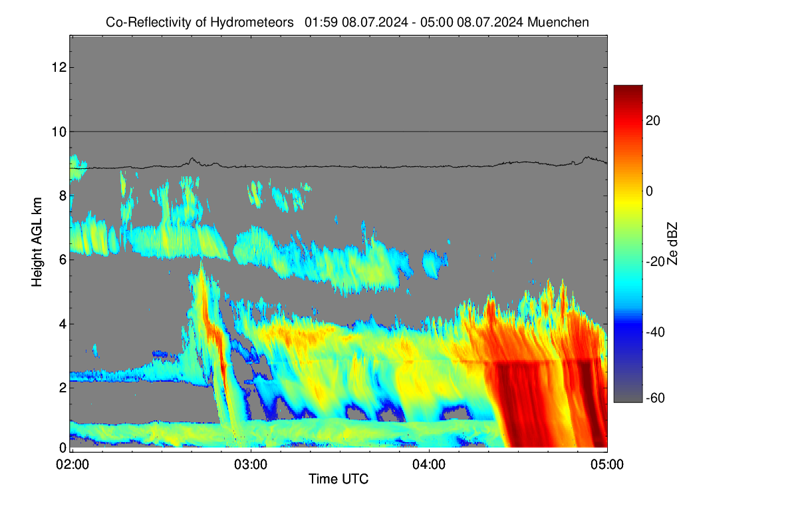This screenshot has width=798, height=532.
Task: Click the 'Height AGL km' axis label
Action: pyautogui.click(x=37, y=241)
